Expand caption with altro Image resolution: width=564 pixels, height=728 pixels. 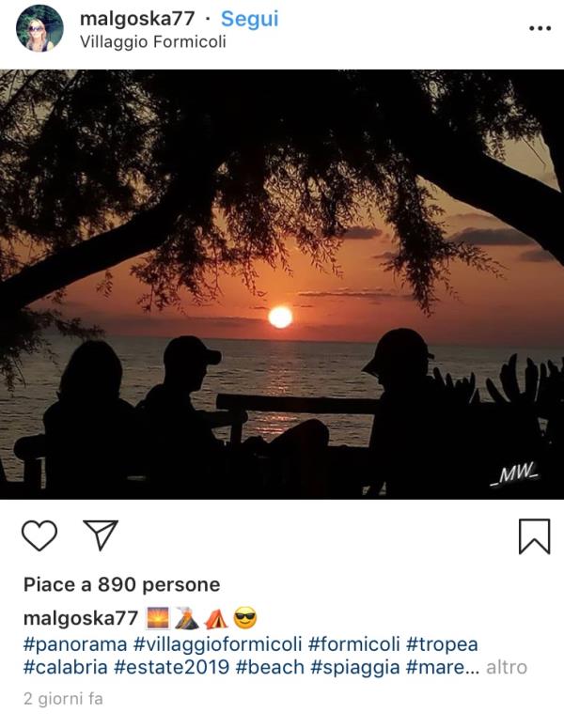507,668
